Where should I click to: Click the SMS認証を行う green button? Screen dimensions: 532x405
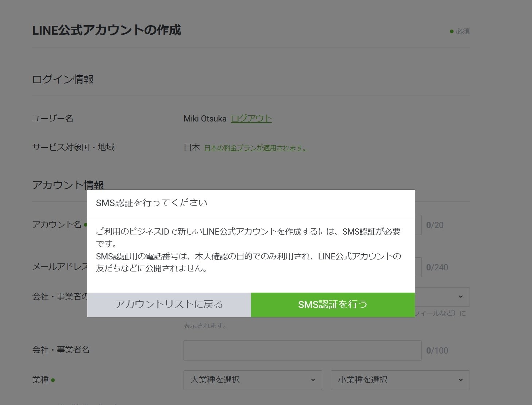[332, 305]
